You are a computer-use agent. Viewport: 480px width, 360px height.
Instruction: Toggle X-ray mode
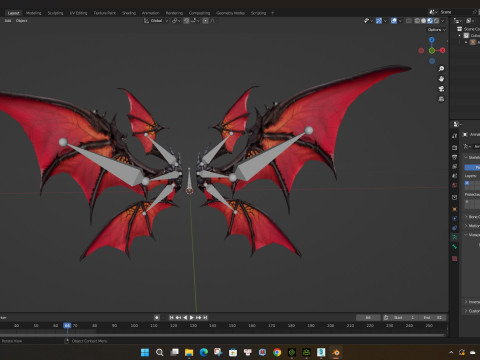(409, 21)
